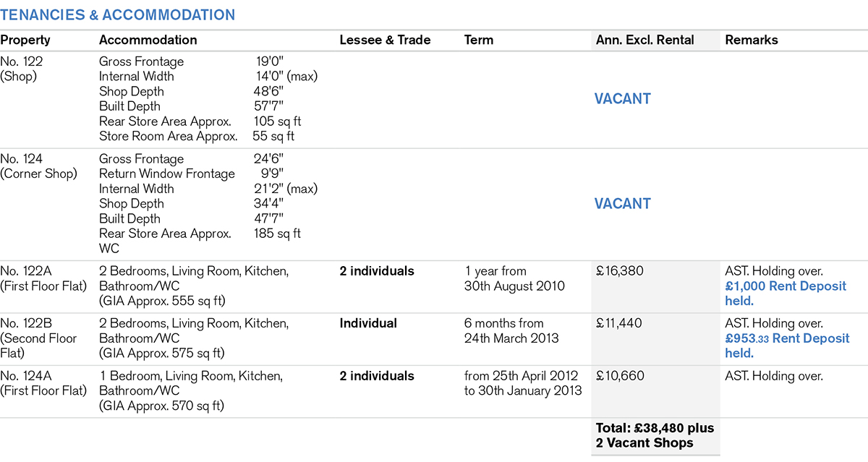Select the No. 124 (Corner Shop) cell
This screenshot has width=868, height=462.
38,166
